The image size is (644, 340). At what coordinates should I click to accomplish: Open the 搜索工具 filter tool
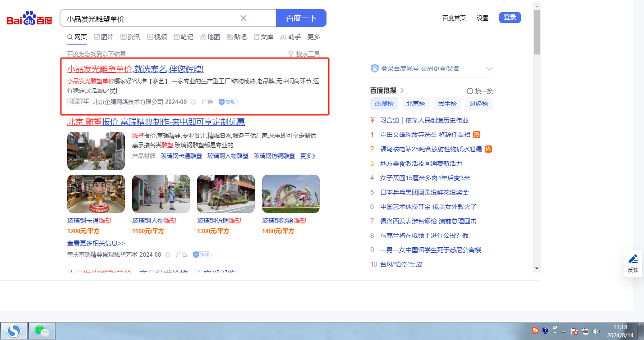click(x=304, y=54)
